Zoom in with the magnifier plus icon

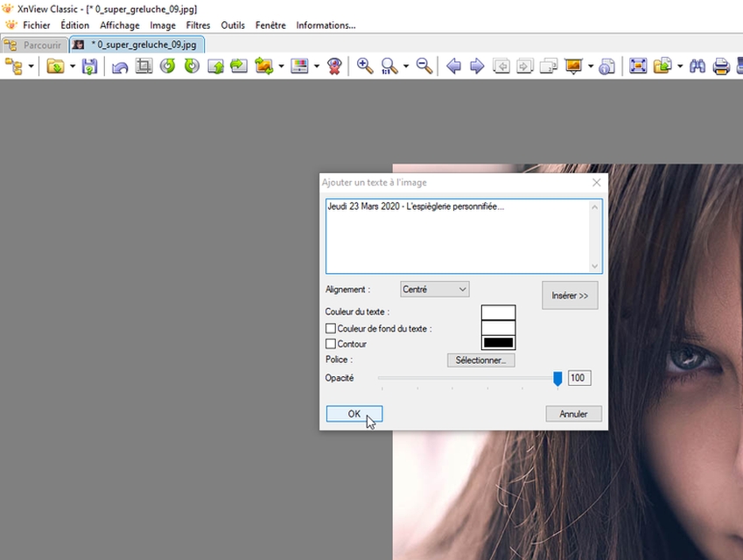[x=364, y=66]
